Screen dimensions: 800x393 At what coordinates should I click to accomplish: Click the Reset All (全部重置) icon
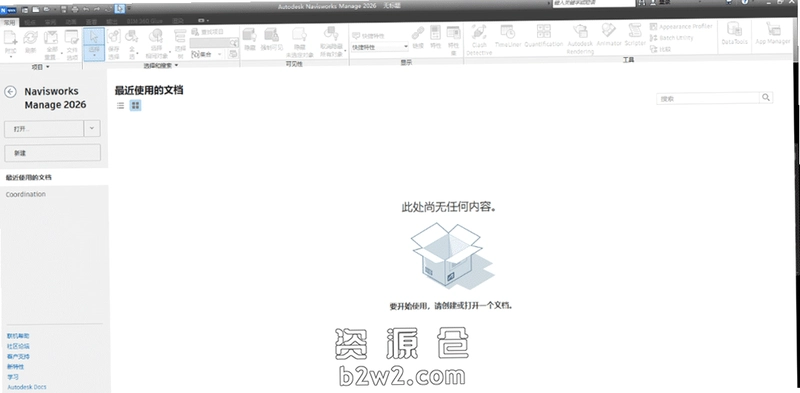51,37
